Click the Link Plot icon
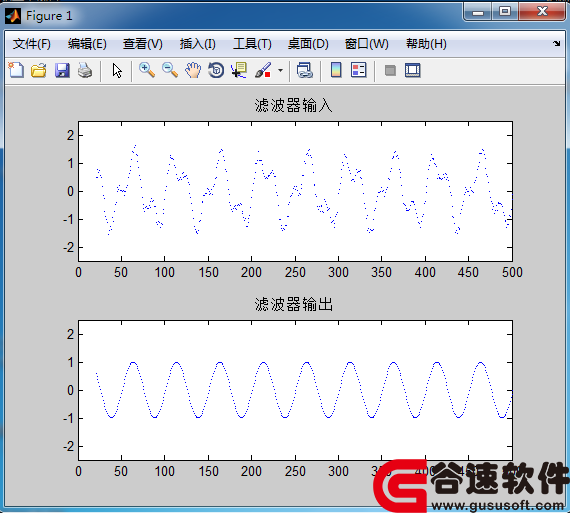Screen dimensions: 570x513 coord(305,70)
